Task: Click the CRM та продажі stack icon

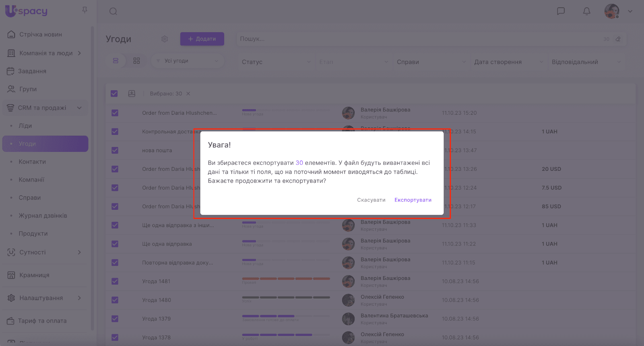Action: pos(10,108)
